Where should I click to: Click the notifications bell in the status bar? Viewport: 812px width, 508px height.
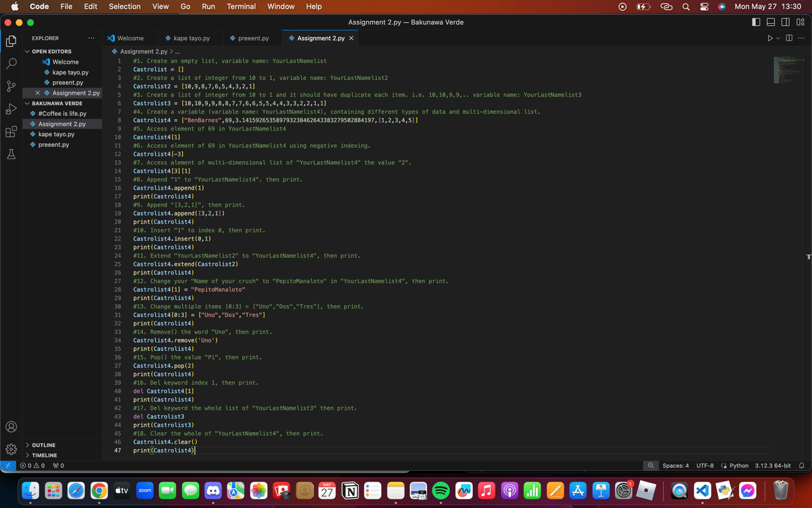tap(801, 465)
